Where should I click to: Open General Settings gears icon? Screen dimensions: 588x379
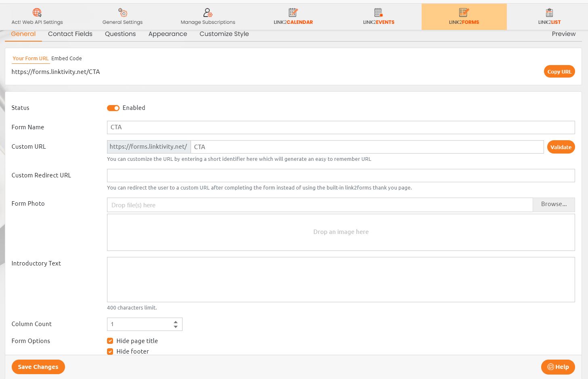[x=123, y=13]
